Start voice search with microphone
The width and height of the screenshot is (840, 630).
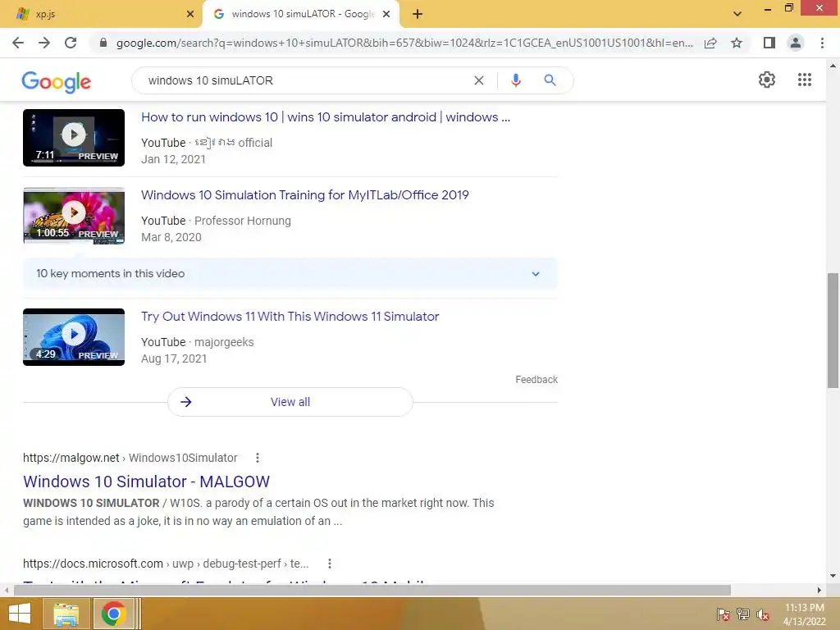515,80
